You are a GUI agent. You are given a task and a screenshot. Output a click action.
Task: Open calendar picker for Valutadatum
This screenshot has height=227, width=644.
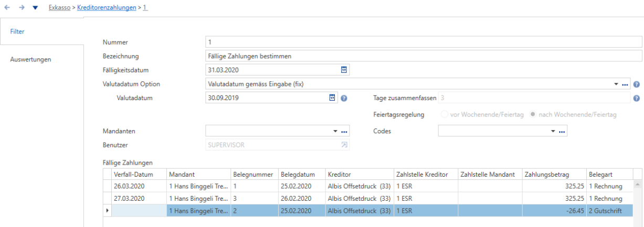pyautogui.click(x=332, y=98)
